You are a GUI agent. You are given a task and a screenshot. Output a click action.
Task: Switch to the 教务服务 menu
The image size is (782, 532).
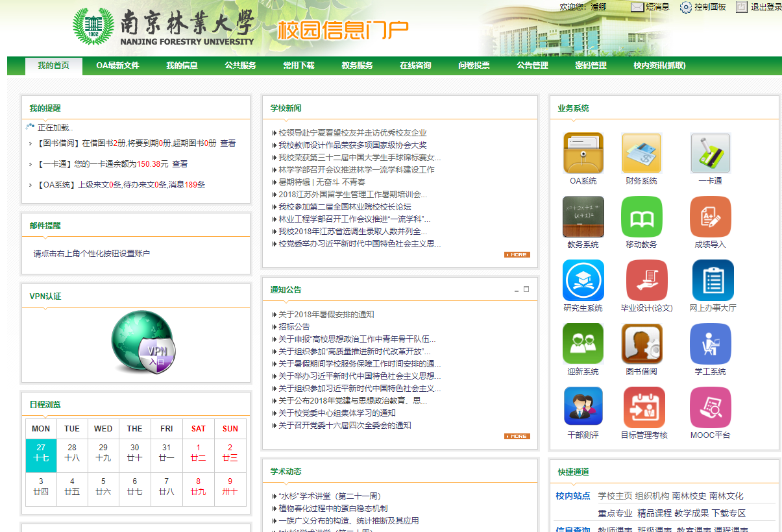(356, 65)
